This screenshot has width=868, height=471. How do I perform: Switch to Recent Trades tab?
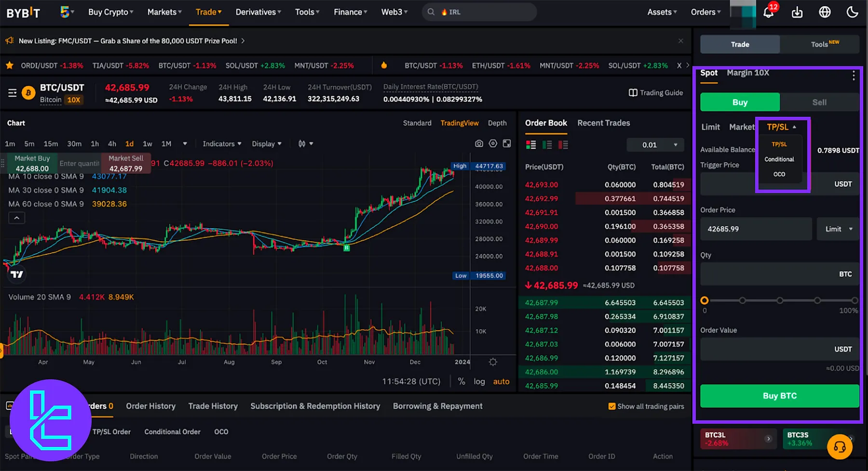coord(604,123)
